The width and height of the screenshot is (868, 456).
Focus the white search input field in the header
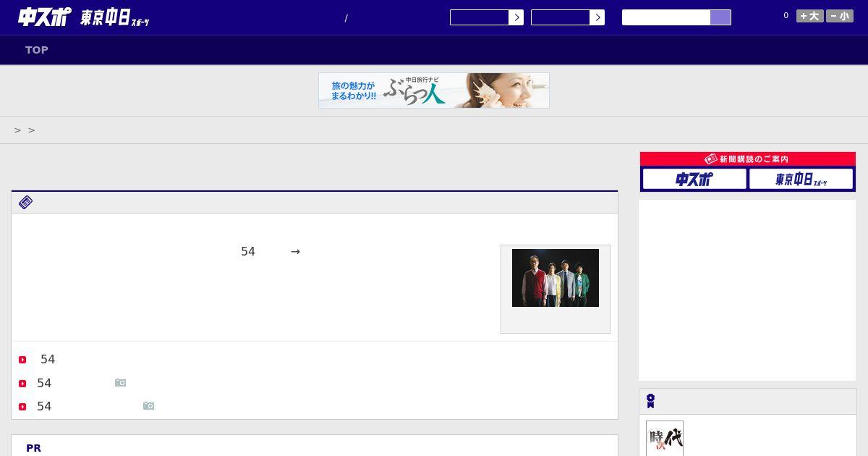click(666, 17)
